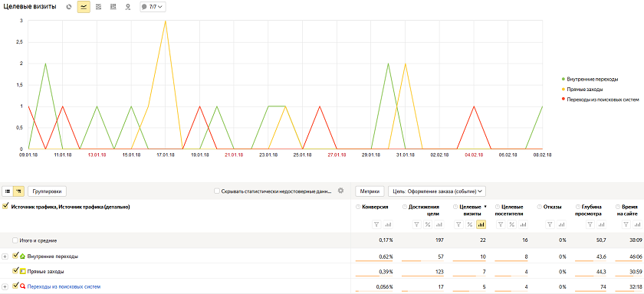Viewport: 644px width, 294px height.
Task: Select the line chart view icon
Action: [84, 7]
